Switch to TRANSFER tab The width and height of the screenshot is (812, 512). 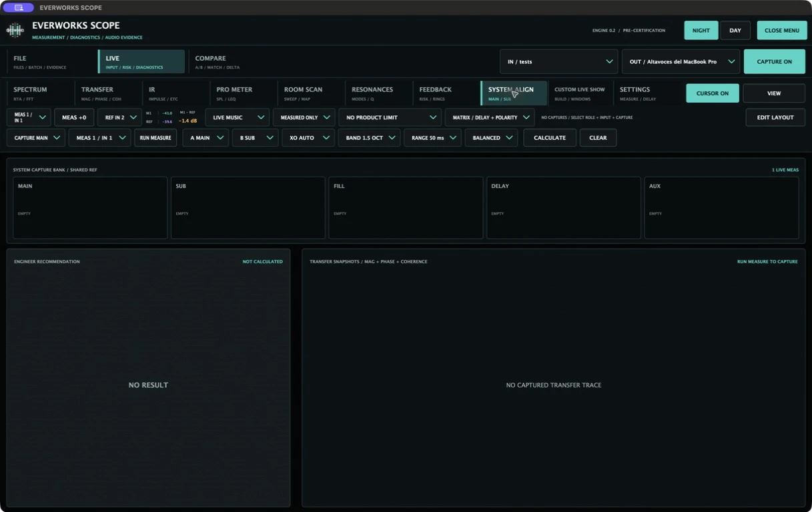tap(108, 93)
